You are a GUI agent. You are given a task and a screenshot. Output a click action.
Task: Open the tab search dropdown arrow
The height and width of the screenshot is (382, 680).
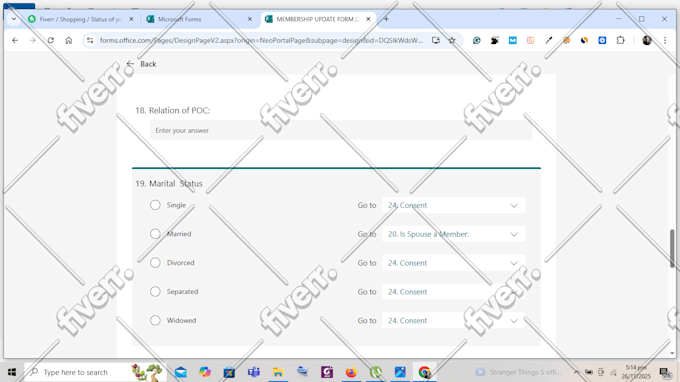coord(14,19)
